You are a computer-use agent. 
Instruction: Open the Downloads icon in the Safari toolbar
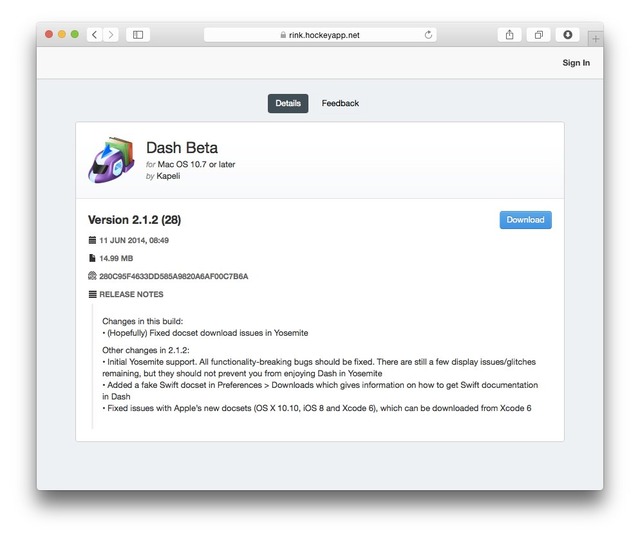click(568, 35)
